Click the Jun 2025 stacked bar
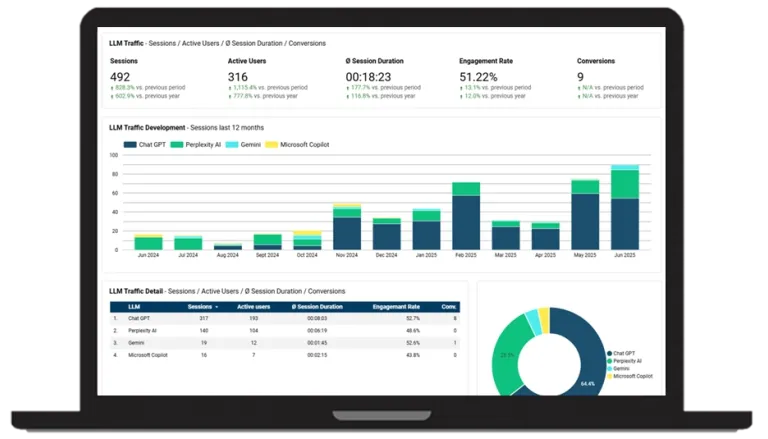 (625, 215)
